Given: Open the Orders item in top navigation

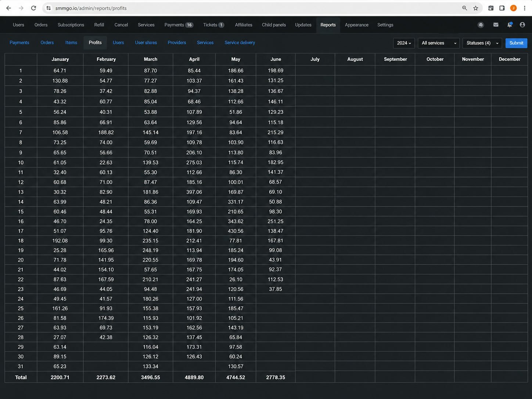Looking at the screenshot, I should pyautogui.click(x=41, y=25).
